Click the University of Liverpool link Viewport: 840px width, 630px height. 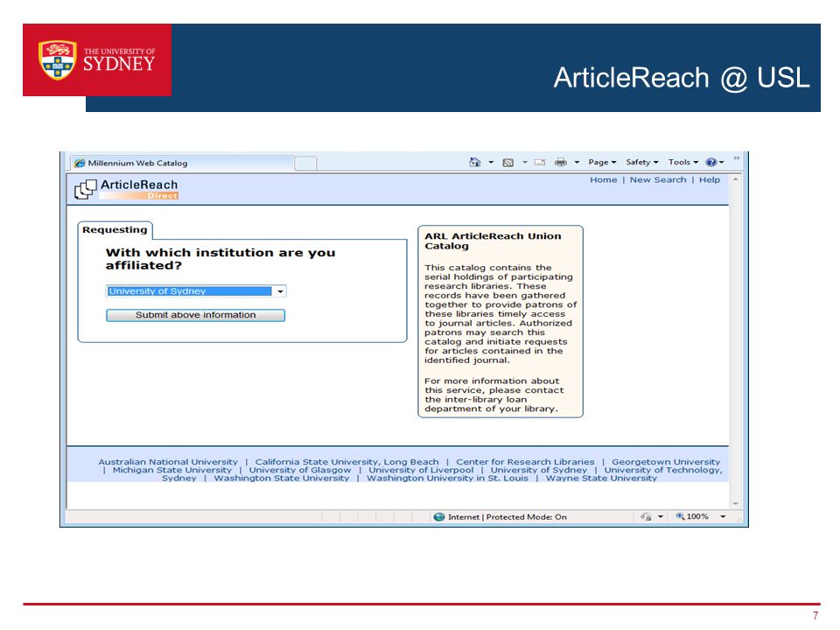[x=421, y=470]
